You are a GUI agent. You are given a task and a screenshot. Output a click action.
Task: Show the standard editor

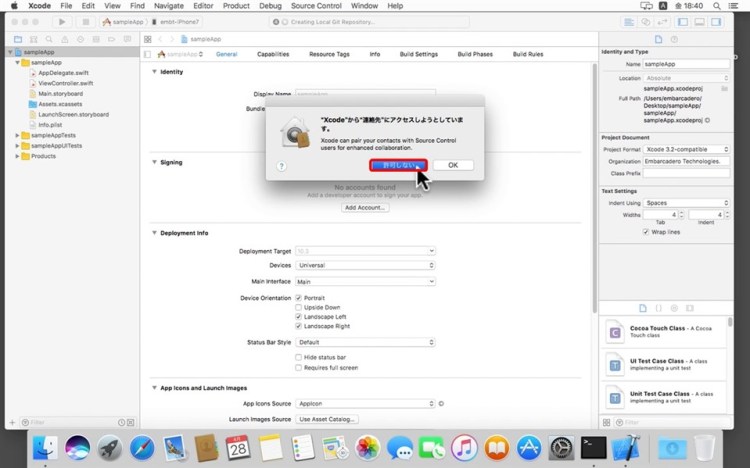pos(629,22)
